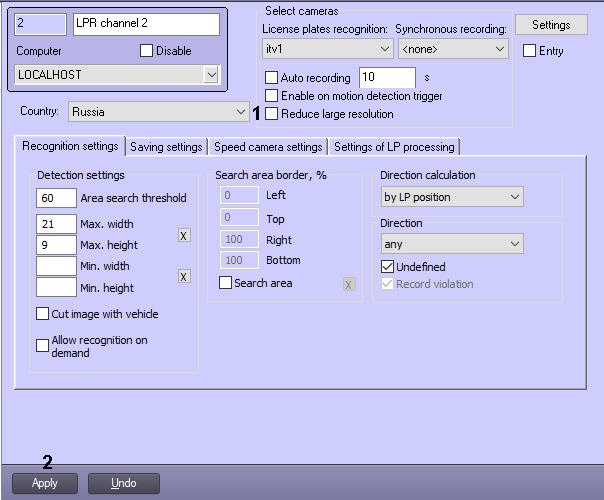Expand Direction calculation dropdown

tap(451, 197)
